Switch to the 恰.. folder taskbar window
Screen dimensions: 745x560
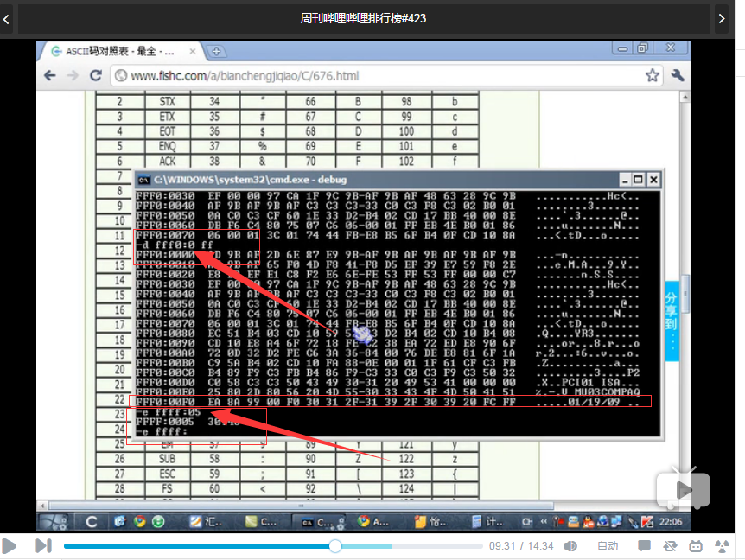point(430,522)
